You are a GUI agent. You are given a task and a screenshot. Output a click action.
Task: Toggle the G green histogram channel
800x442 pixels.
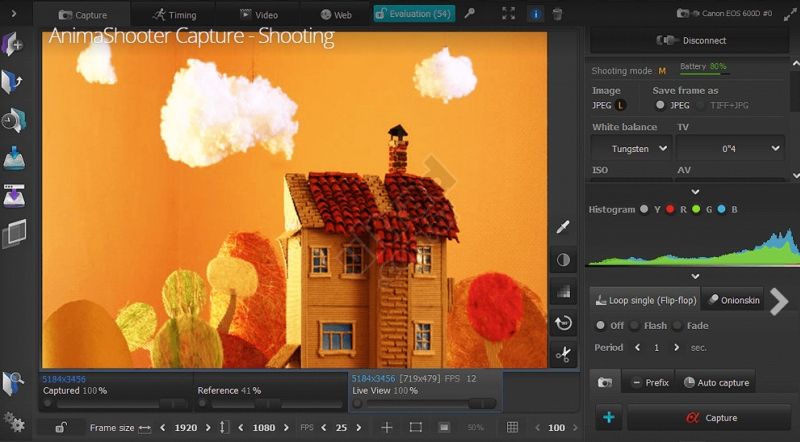(696, 209)
